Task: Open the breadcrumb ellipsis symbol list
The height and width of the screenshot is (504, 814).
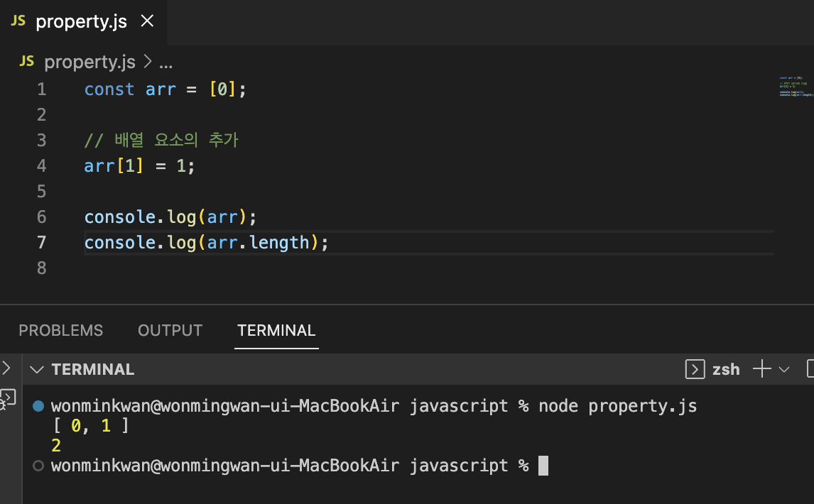Action: [165, 63]
